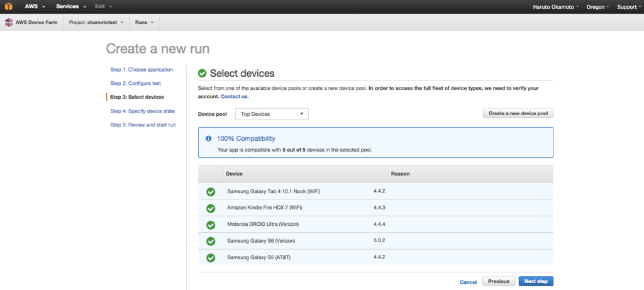The height and width of the screenshot is (290, 644).
Task: Click version 4.4.2 in Galaxy S5 row
Action: 379,257
